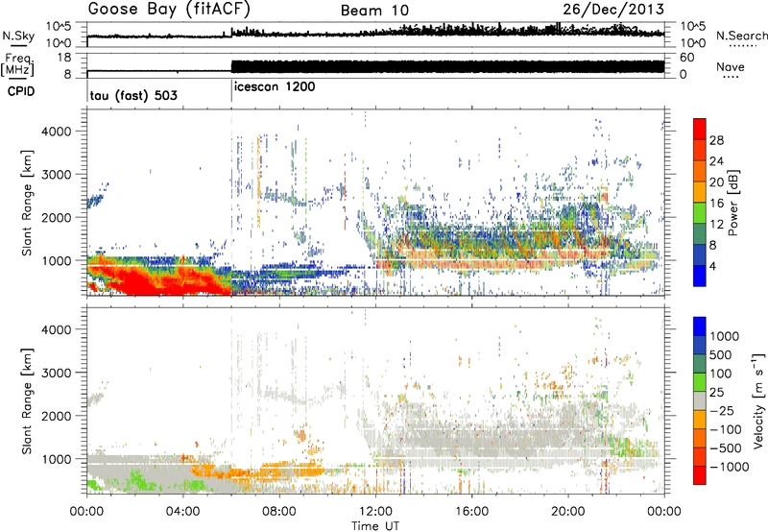Click the grey band of Velocity colorbar
Viewport: 768px width, 532px height.
click(x=700, y=401)
